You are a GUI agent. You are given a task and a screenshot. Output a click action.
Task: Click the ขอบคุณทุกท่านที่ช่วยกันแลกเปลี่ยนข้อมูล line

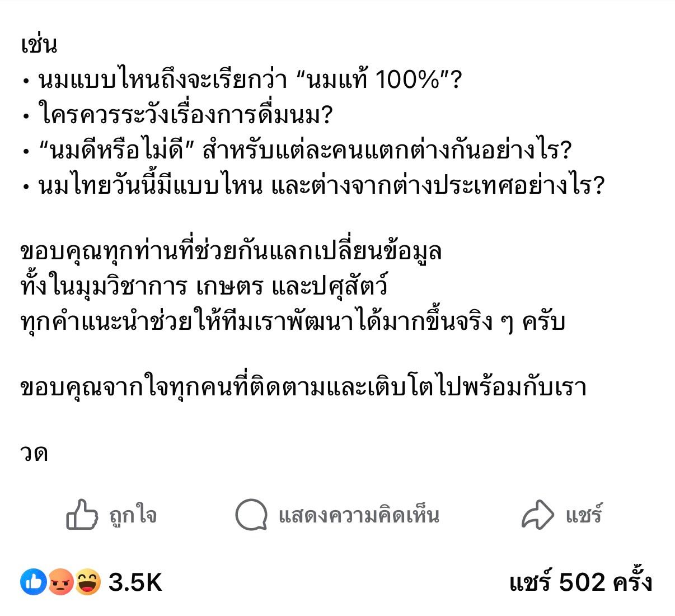point(231,252)
